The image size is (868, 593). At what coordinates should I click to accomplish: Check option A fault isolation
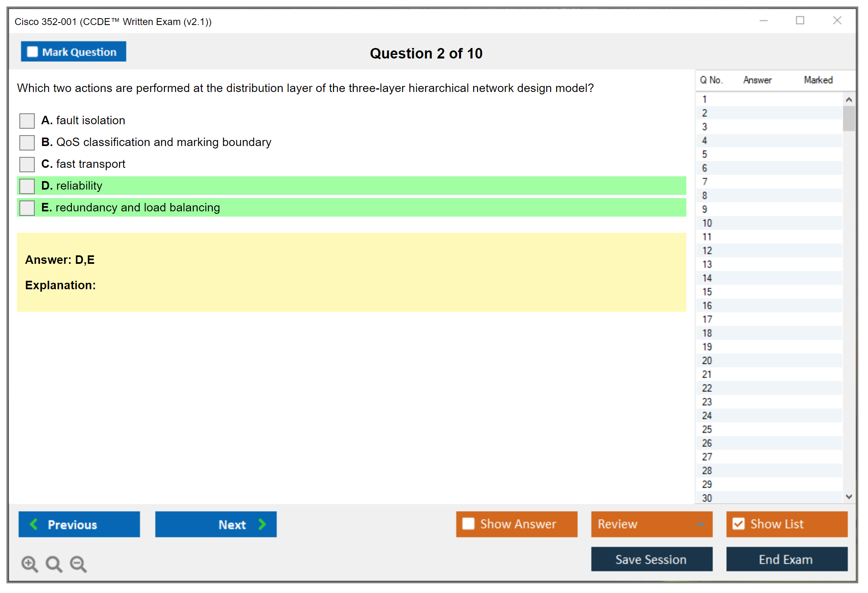[27, 121]
